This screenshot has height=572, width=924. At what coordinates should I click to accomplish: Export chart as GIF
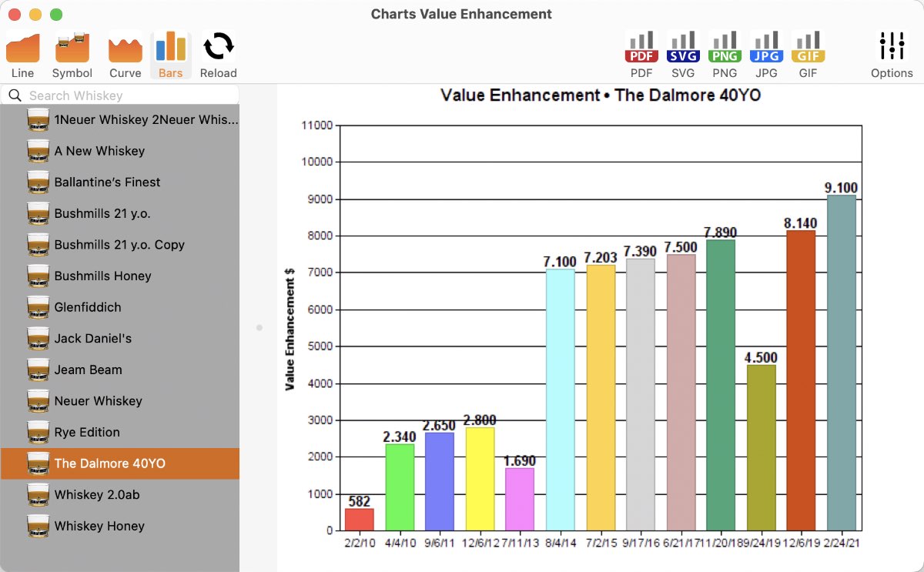tap(808, 55)
